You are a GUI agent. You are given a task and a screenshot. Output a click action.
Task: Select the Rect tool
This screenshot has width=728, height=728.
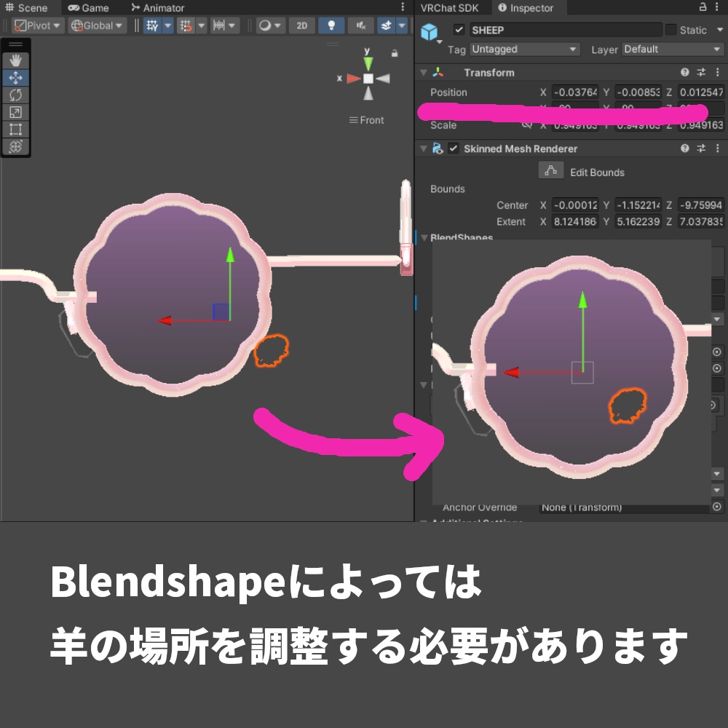(16, 129)
